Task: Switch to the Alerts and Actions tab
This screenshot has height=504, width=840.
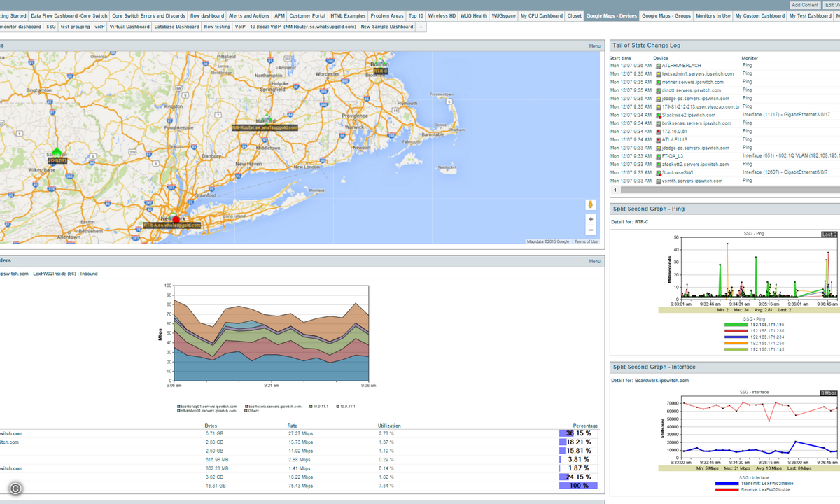Action: 248,15
